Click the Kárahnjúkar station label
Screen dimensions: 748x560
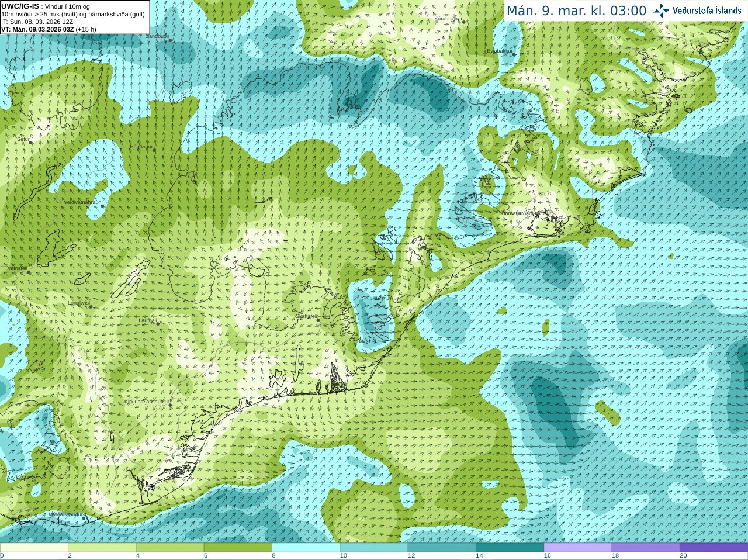point(449,19)
